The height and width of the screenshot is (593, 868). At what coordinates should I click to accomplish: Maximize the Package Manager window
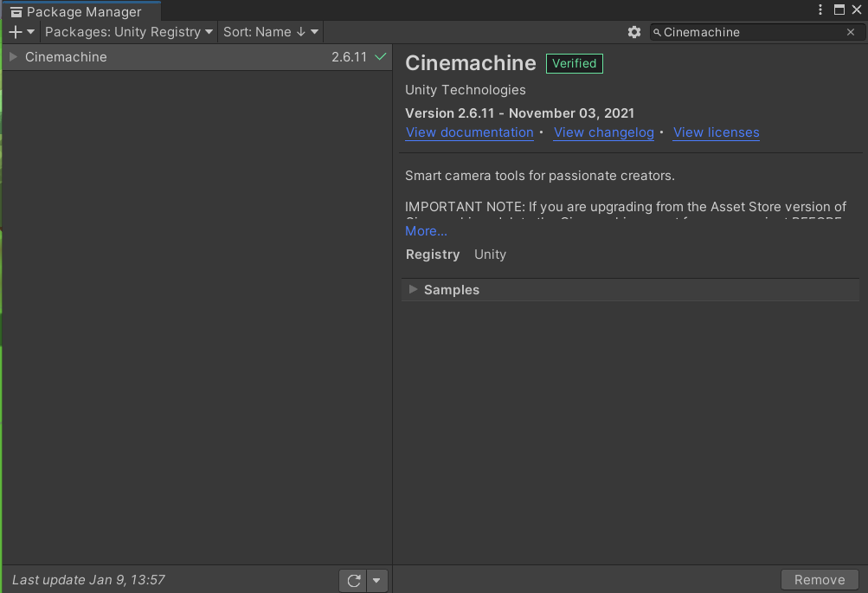[x=839, y=10]
